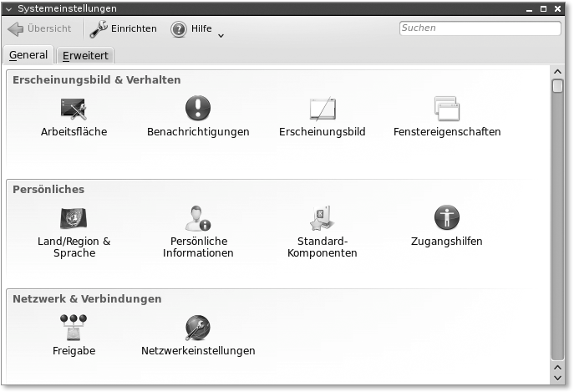Viewport: 574px width, 392px height.
Task: Open the Arbeitsfläche settings icon
Action: click(x=74, y=109)
